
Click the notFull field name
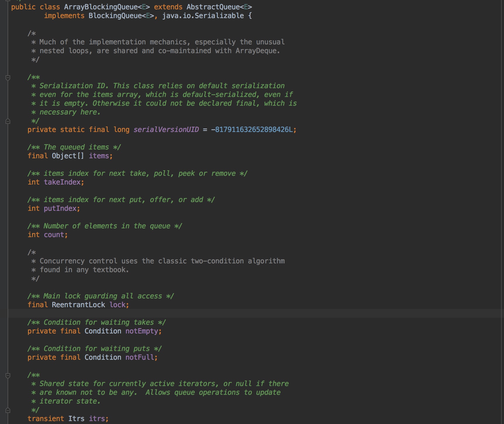point(140,357)
